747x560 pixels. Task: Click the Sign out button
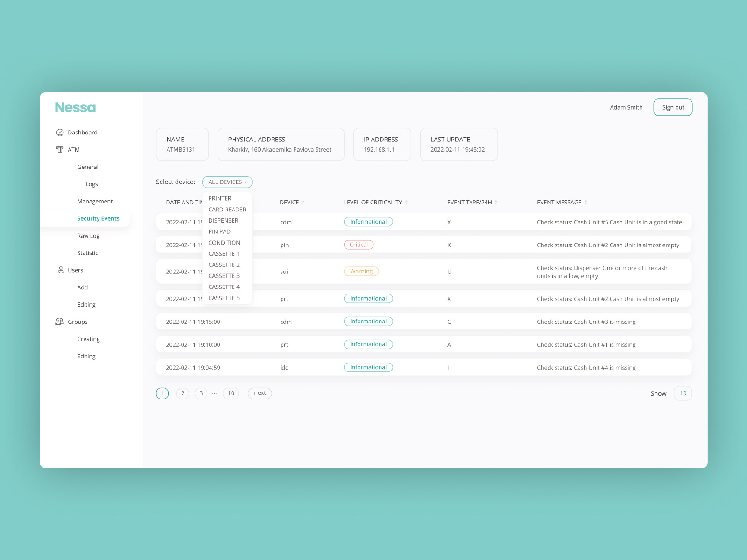(x=673, y=107)
